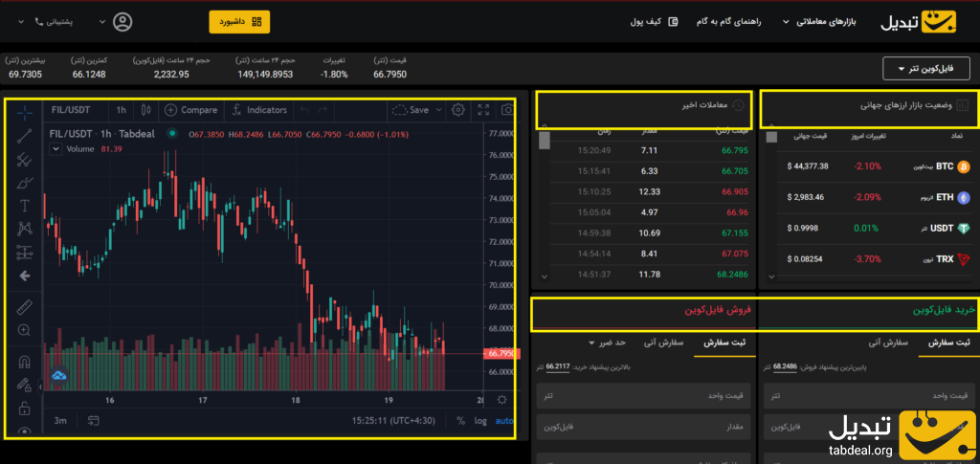Toggle magnet mode in chart toolbar
Viewport: 980px width, 464px height.
pos(24,363)
